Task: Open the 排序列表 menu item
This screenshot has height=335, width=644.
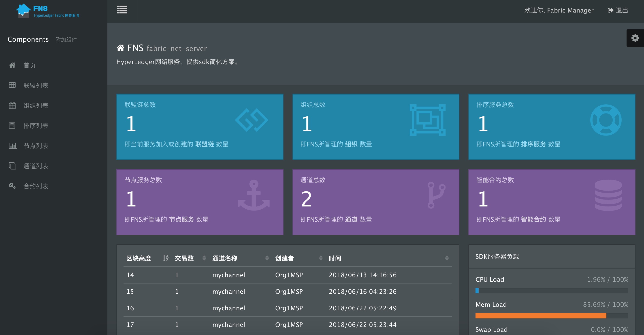Action: [x=36, y=126]
